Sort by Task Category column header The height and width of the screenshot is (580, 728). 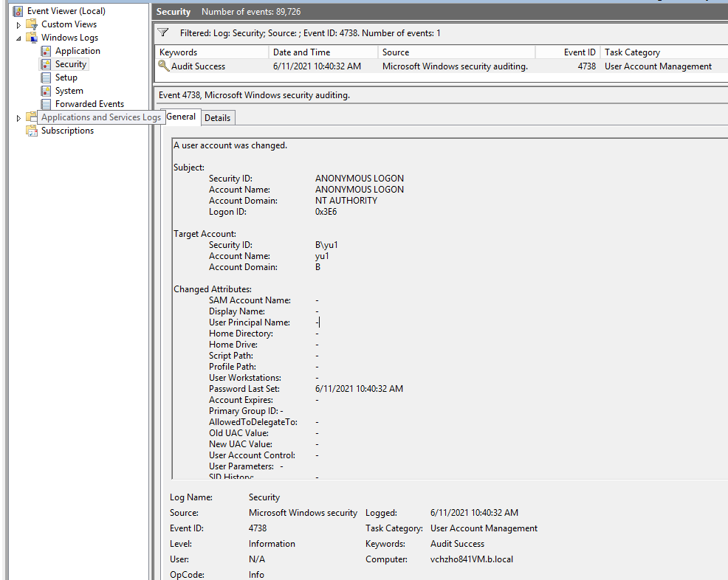click(x=664, y=52)
